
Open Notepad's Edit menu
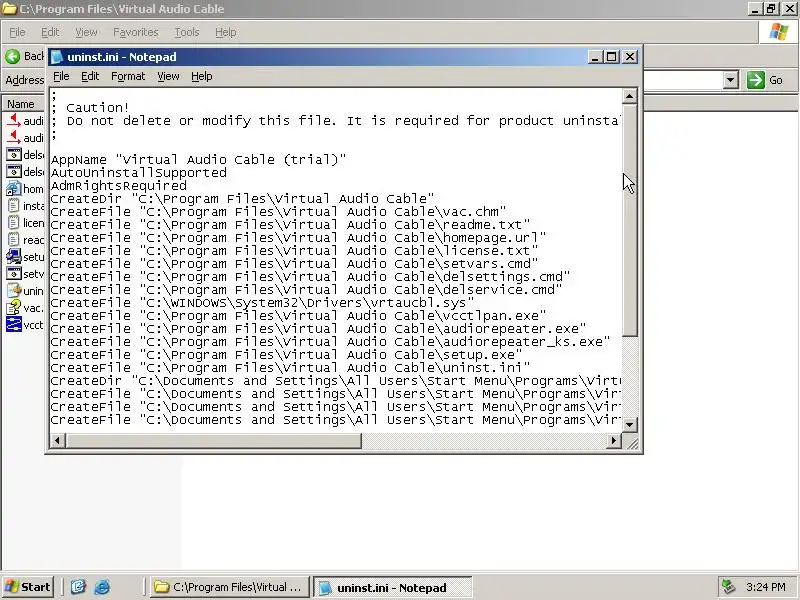pyautogui.click(x=90, y=77)
